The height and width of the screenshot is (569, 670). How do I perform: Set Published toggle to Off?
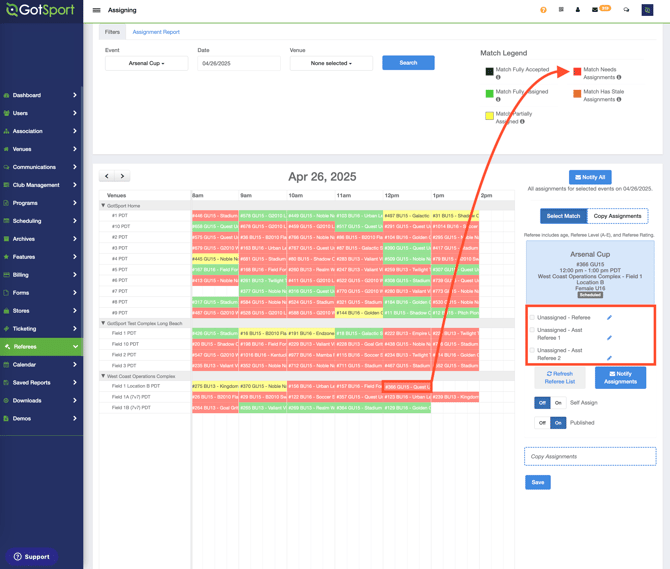click(x=542, y=423)
